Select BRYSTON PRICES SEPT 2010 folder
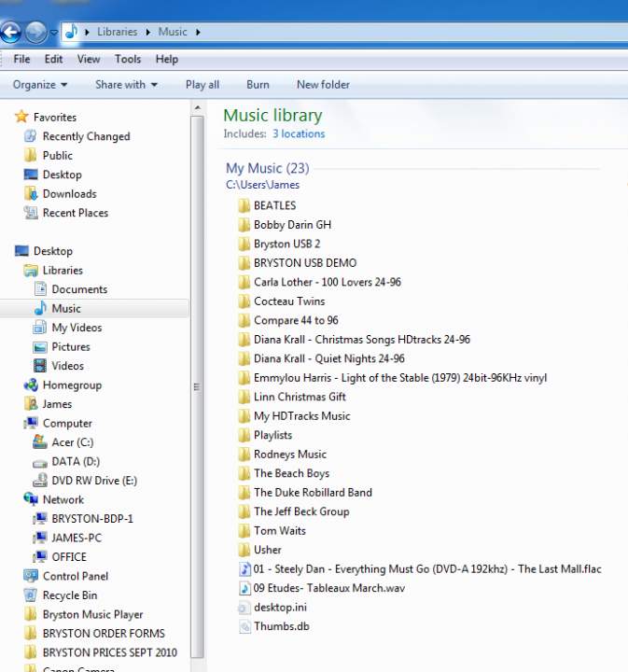The height and width of the screenshot is (672, 628). [x=110, y=652]
